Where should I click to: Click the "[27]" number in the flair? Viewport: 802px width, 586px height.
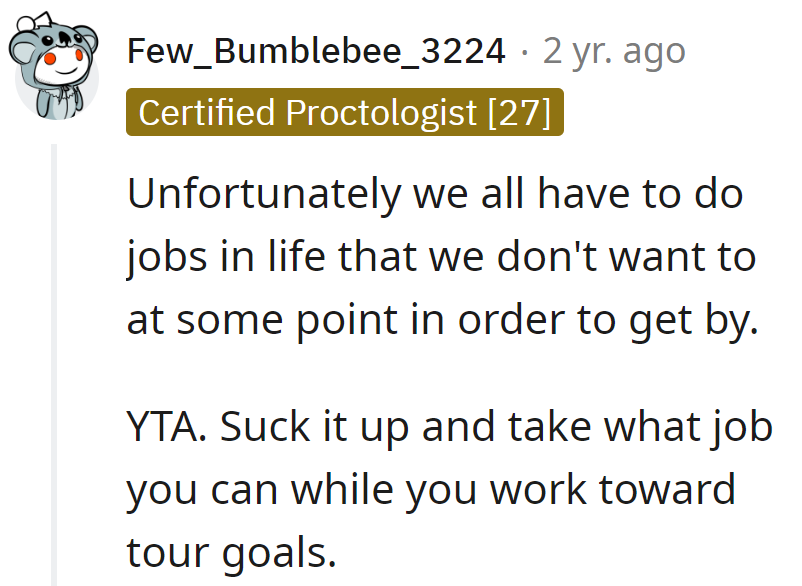[519, 113]
